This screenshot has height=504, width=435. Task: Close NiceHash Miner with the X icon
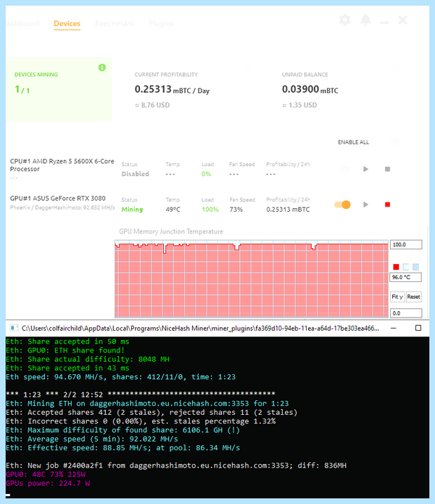click(x=402, y=20)
